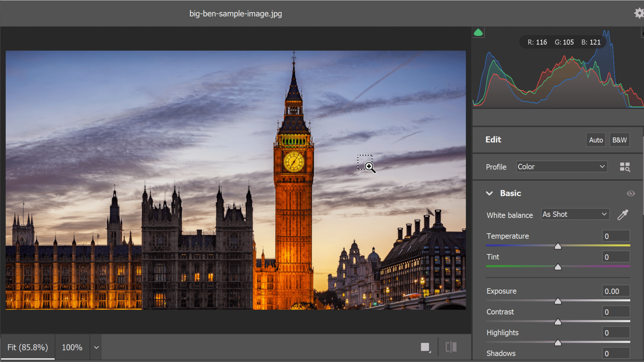Open the White balance As Shot dropdown
The image size is (644, 362).
[x=575, y=214]
